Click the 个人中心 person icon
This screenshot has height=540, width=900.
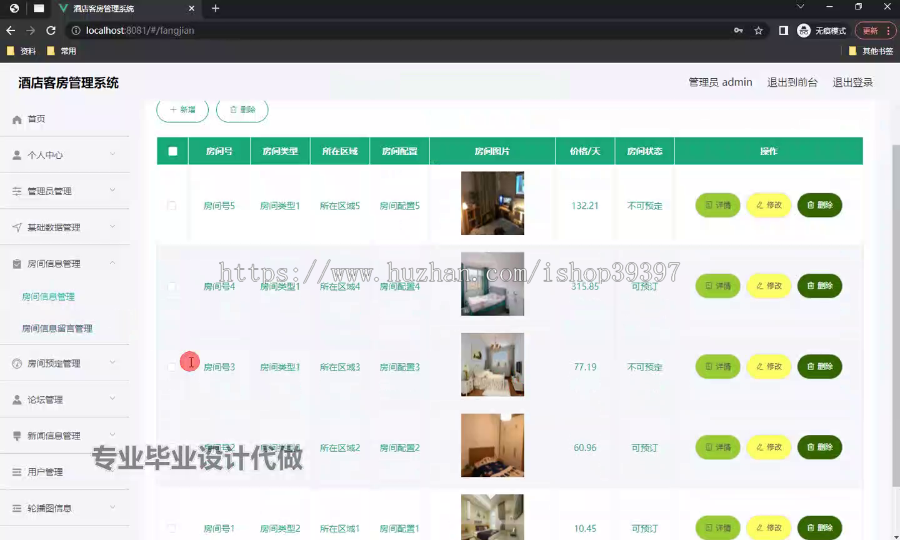click(17, 155)
